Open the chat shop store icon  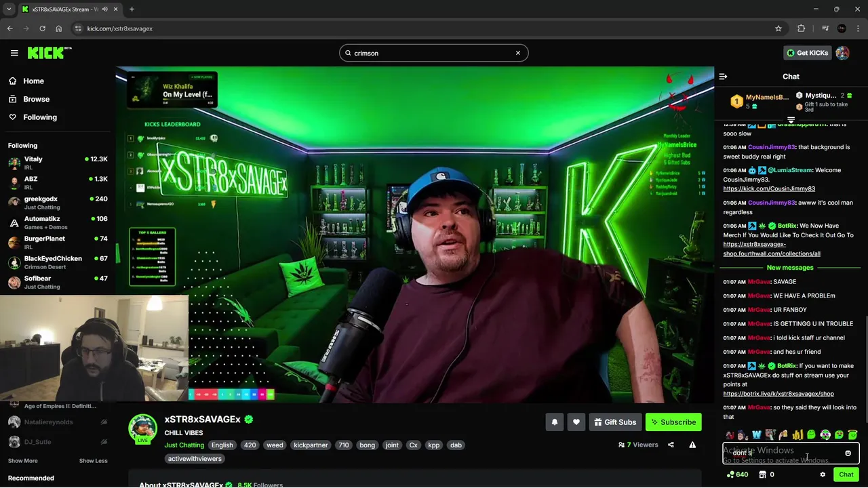click(762, 475)
